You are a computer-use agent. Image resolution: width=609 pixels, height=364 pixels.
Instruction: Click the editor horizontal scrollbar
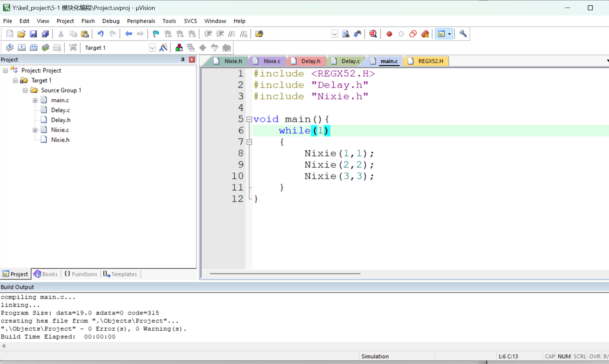(x=285, y=273)
